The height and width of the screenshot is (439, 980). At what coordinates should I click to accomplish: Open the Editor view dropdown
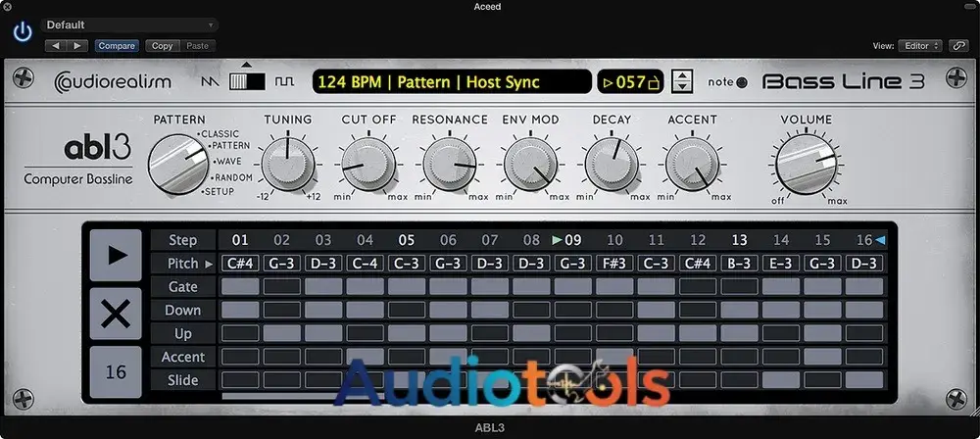pyautogui.click(x=920, y=46)
